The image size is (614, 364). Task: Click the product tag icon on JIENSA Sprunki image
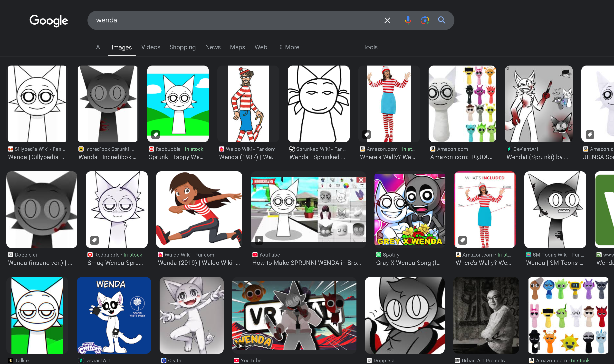[590, 134]
